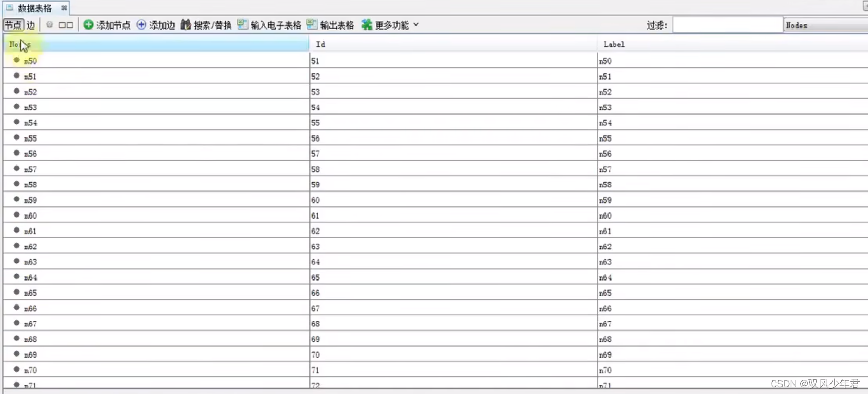This screenshot has height=394, width=868.
Task: Click Label cell n52
Action: [x=733, y=92]
